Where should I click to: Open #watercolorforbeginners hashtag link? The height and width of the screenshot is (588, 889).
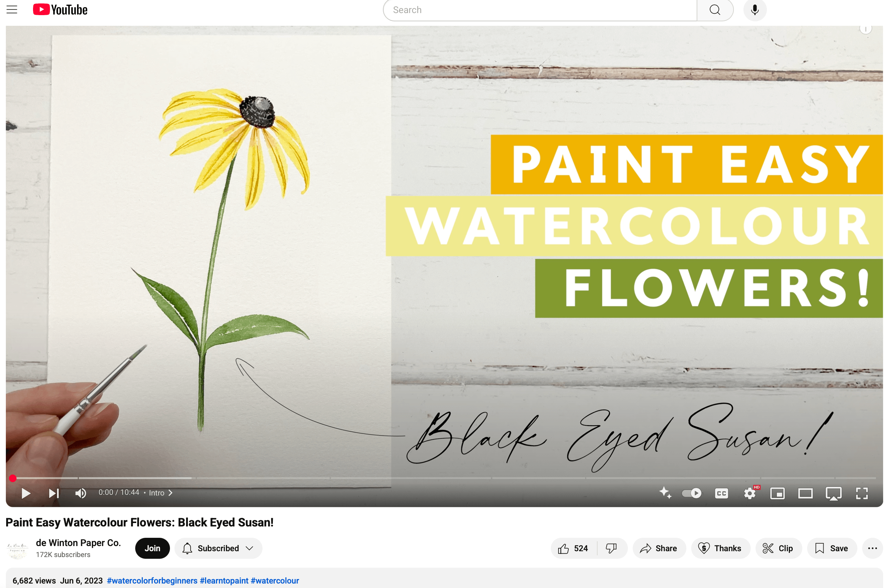pyautogui.click(x=152, y=580)
